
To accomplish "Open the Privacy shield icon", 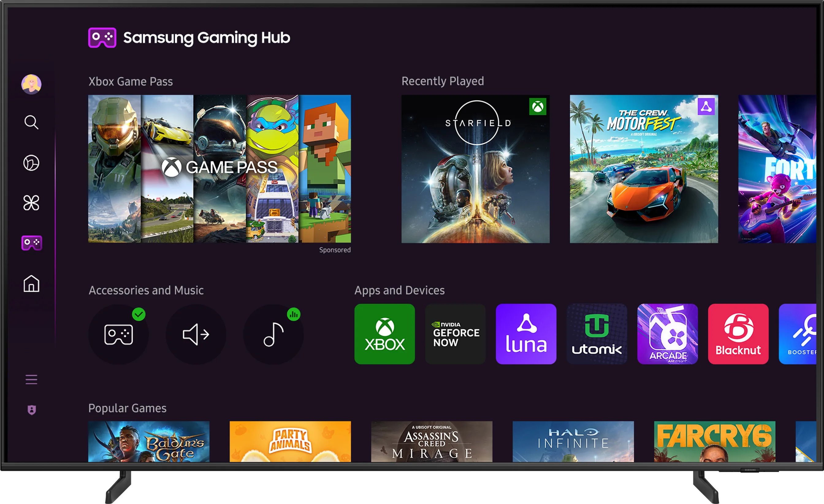I will point(32,410).
